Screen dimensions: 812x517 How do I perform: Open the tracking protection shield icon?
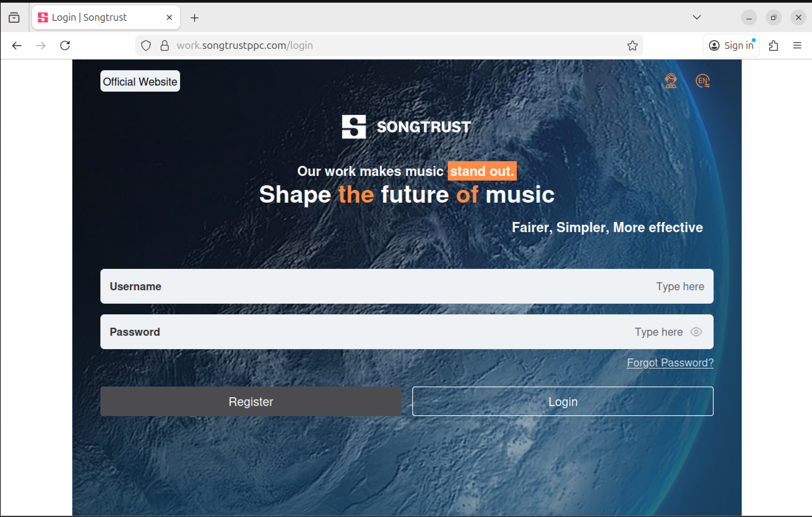pyautogui.click(x=146, y=45)
